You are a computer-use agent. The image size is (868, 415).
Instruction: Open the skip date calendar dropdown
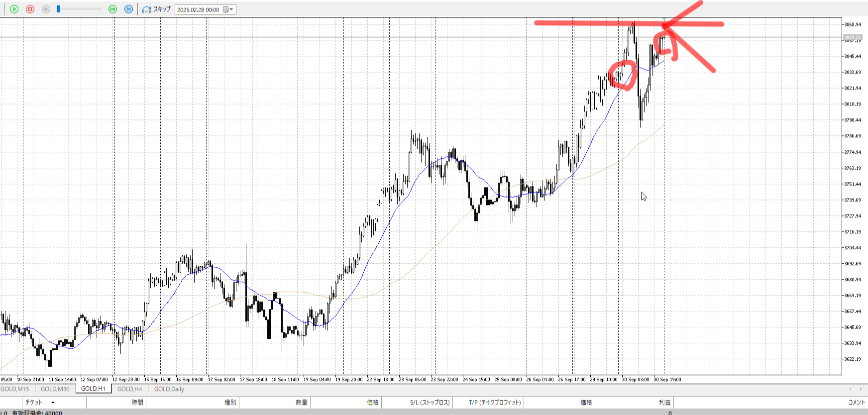click(x=228, y=9)
